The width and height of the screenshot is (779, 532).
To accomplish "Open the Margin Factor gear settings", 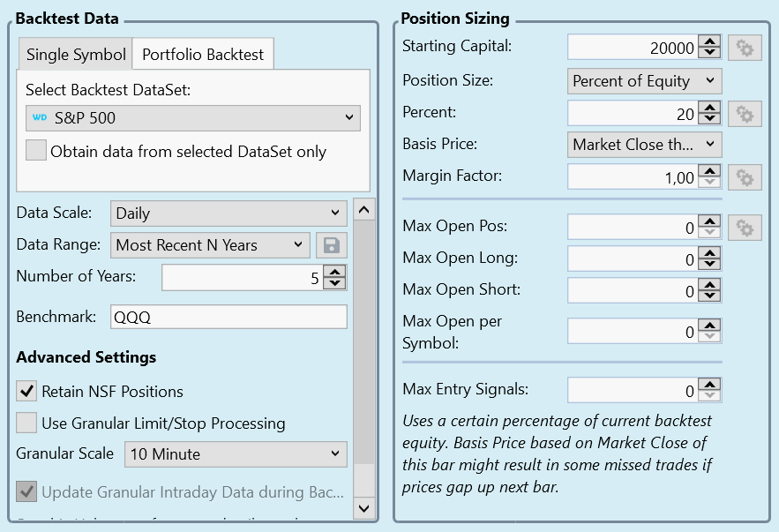I will click(745, 177).
